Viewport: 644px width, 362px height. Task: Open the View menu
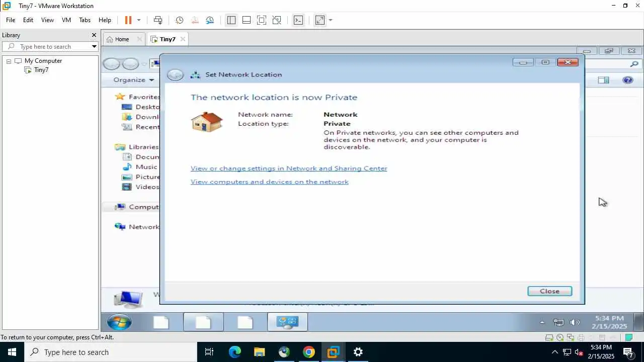coord(47,20)
